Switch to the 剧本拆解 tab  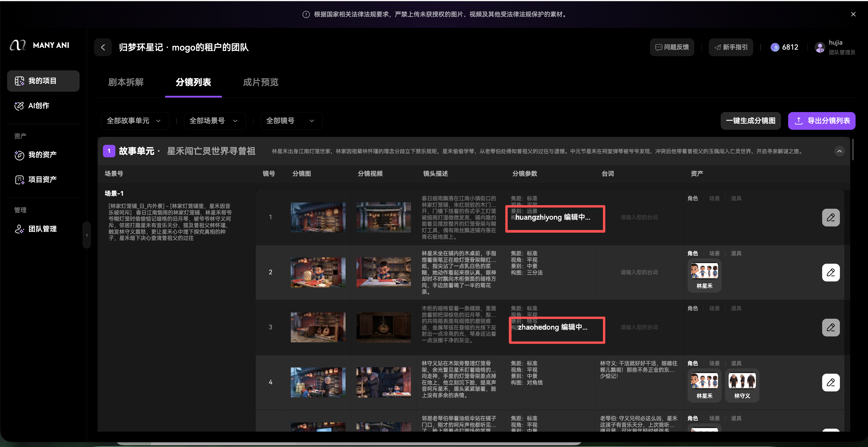click(x=126, y=82)
